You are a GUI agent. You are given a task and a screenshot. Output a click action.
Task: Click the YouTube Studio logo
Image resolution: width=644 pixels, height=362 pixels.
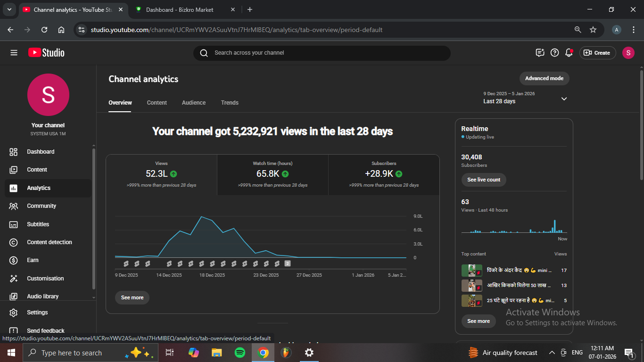click(46, 53)
